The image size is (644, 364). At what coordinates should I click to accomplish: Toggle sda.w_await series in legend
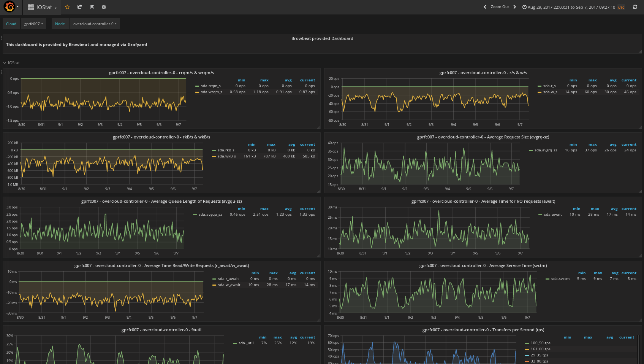(x=229, y=285)
